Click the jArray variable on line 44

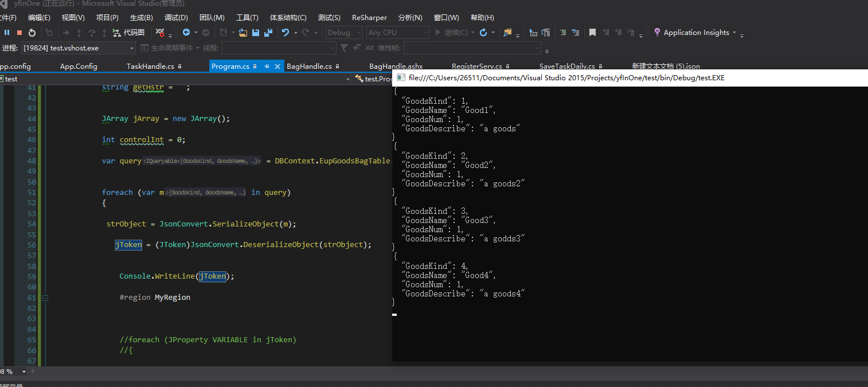pos(146,119)
